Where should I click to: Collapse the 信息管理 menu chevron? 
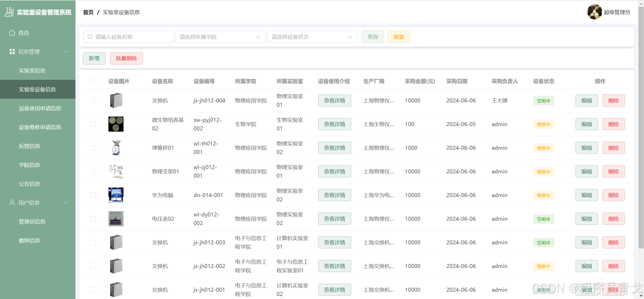point(66,52)
